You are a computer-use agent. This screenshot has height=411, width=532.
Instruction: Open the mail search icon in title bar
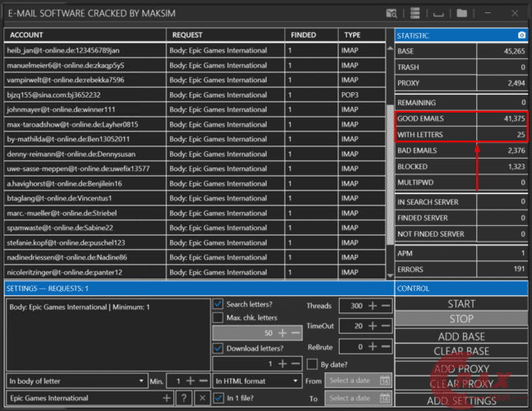click(391, 14)
